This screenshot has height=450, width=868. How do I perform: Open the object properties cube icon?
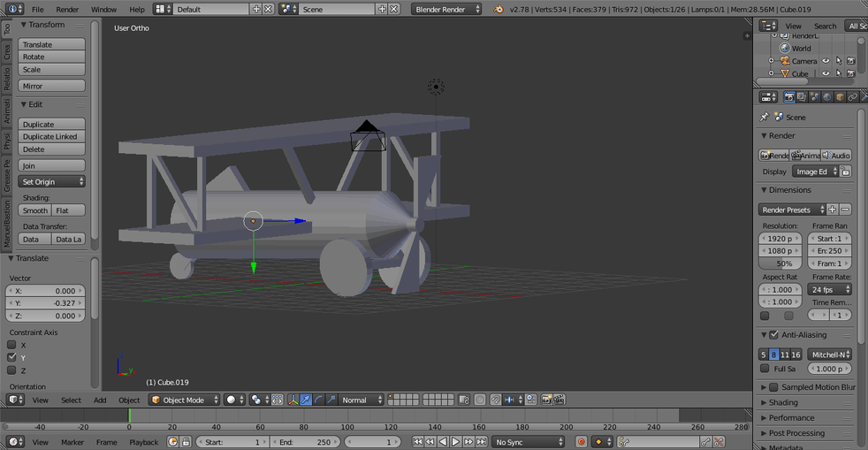coord(840,97)
